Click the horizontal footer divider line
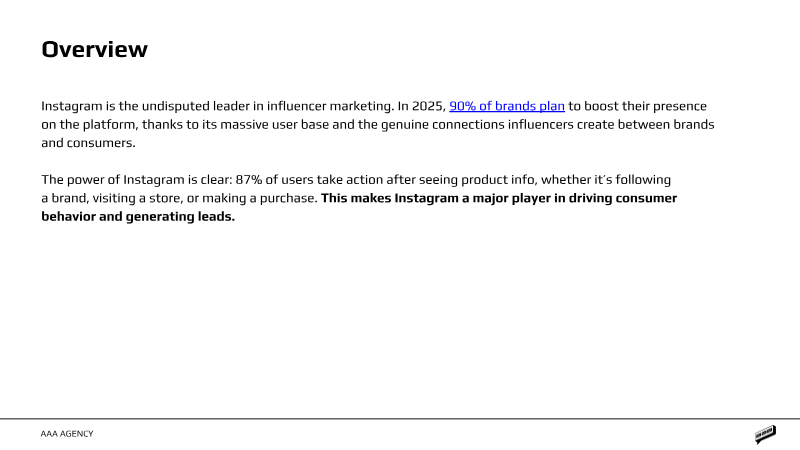This screenshot has height=450, width=800. [400, 418]
